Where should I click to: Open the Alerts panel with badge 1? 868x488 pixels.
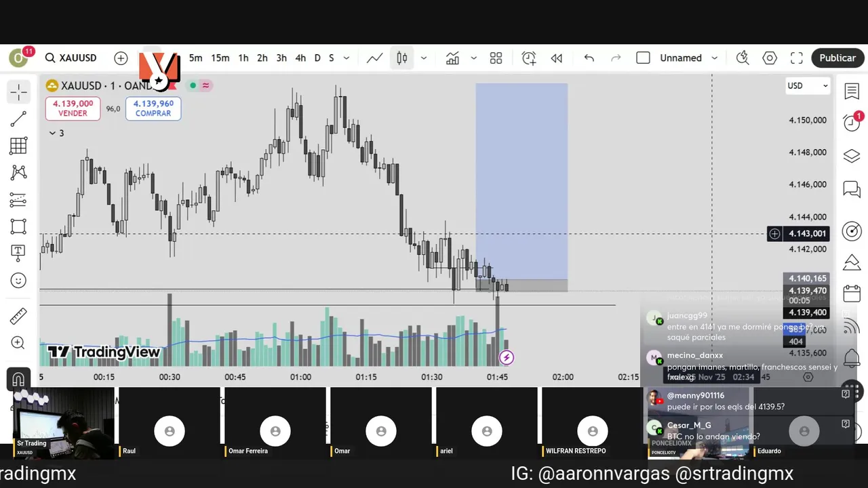(x=852, y=122)
